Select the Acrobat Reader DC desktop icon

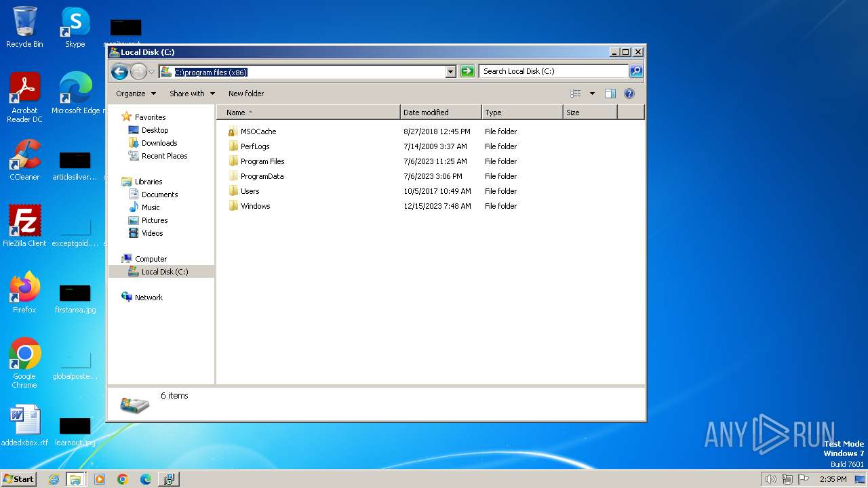[24, 98]
